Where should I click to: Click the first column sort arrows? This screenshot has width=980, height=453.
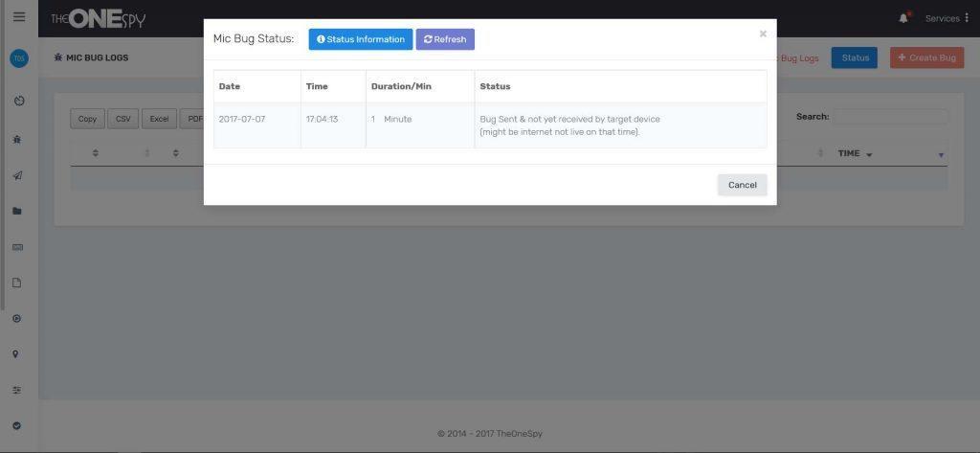(x=96, y=153)
